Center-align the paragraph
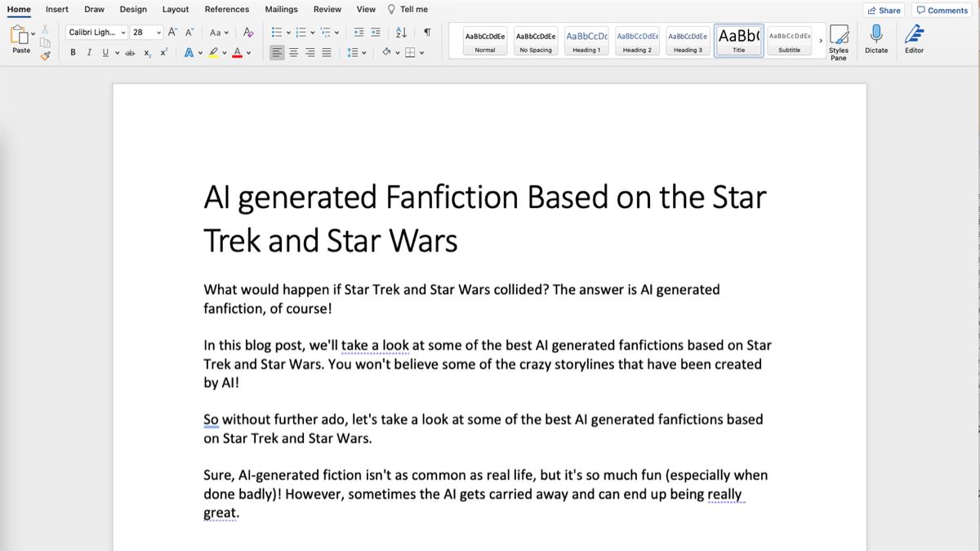This screenshot has width=980, height=551. pos(294,52)
